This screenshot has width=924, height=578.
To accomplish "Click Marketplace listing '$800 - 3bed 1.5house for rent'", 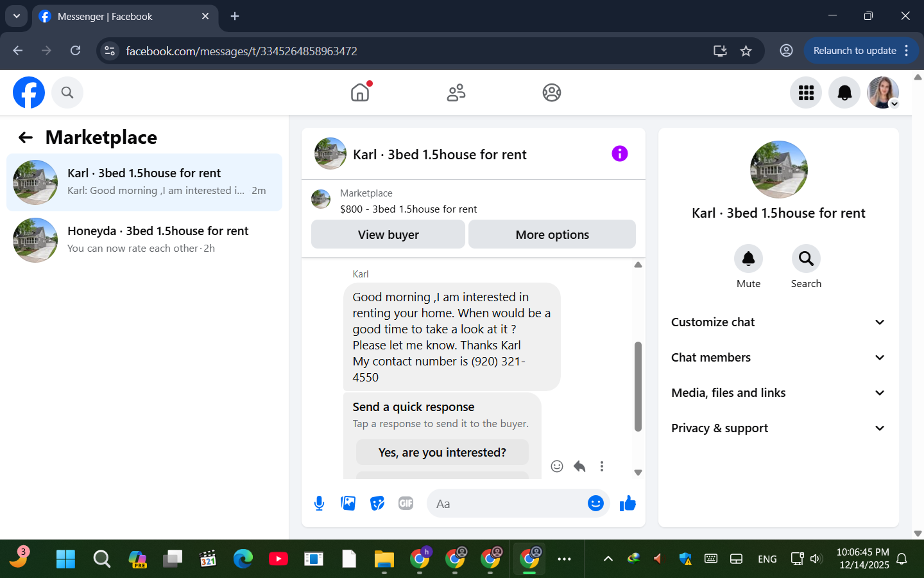I will (x=408, y=209).
